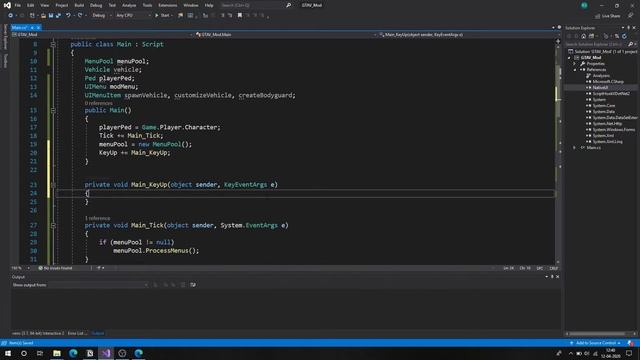Collapse the Main_Tick method block
640x360 pixels.
click(53, 225)
